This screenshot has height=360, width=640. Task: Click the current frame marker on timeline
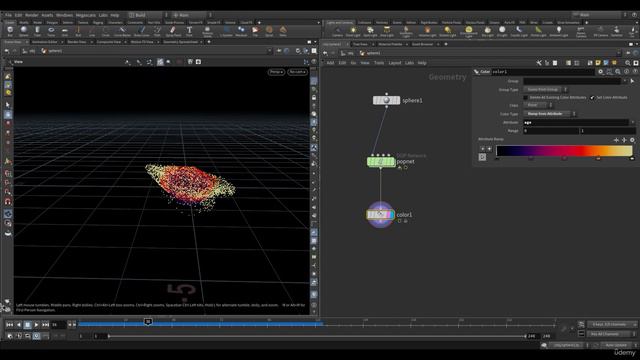point(148,322)
